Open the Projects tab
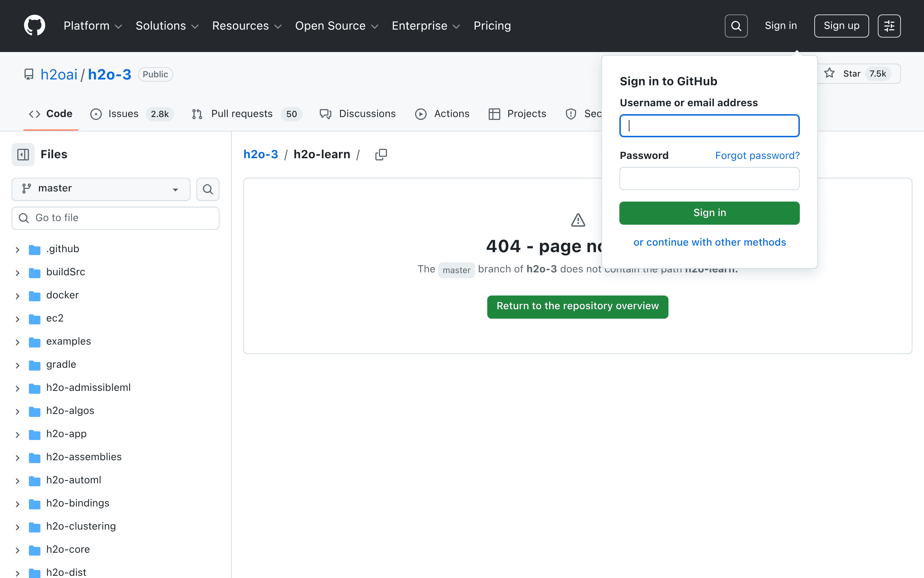The height and width of the screenshot is (578, 924). (517, 114)
